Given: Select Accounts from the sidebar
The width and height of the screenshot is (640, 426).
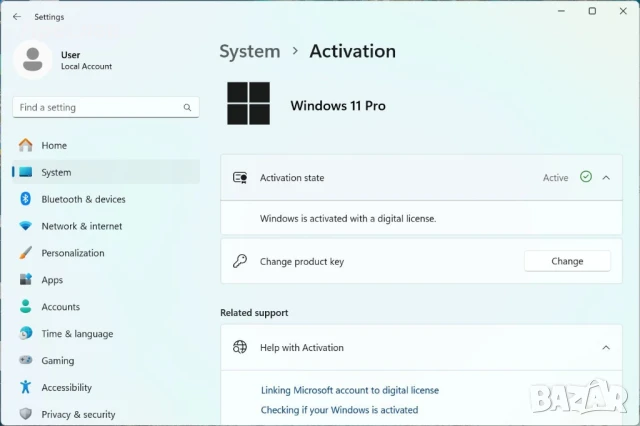Looking at the screenshot, I should pyautogui.click(x=60, y=307).
